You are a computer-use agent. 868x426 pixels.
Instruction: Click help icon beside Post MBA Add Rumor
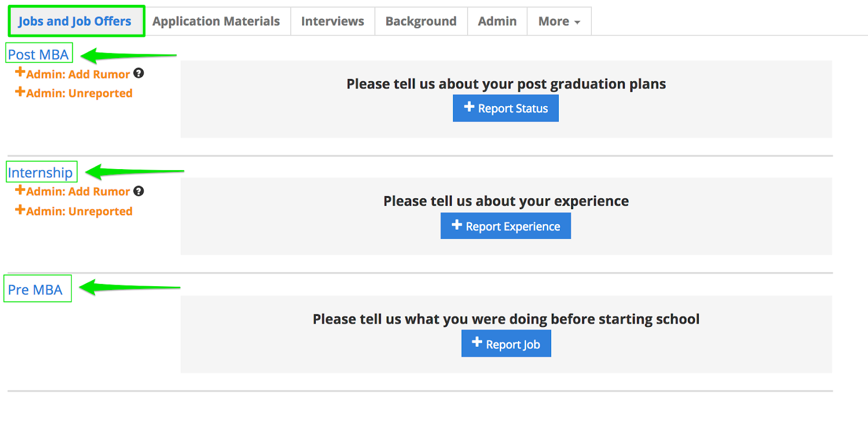[139, 73]
